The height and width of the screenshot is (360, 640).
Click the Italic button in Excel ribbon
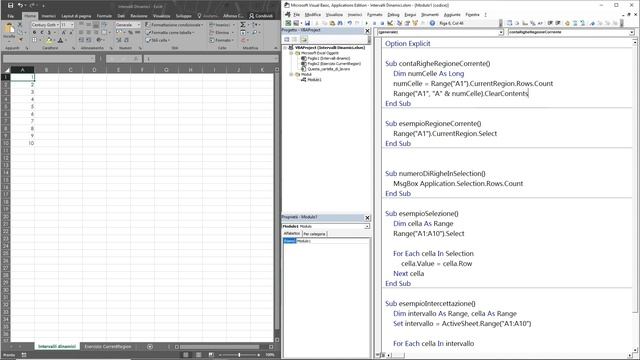(x=42, y=32)
